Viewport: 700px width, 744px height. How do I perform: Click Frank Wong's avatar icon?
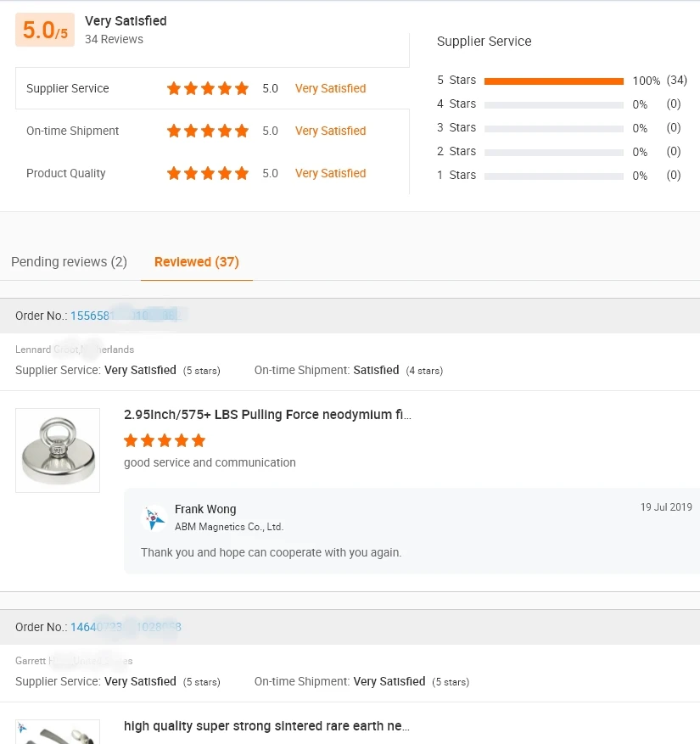click(154, 517)
